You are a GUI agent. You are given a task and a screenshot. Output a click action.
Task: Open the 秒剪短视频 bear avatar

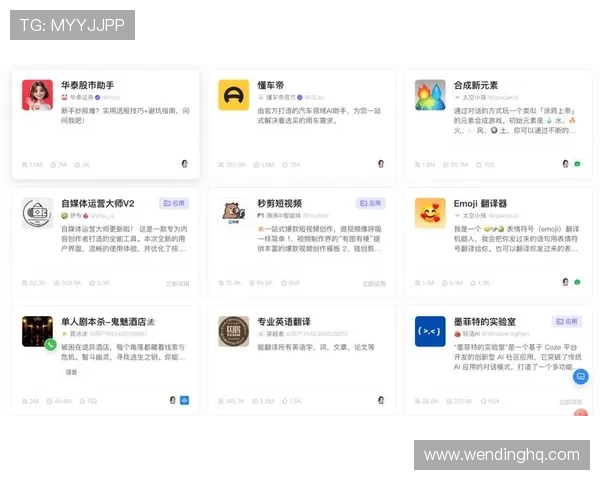(x=233, y=213)
